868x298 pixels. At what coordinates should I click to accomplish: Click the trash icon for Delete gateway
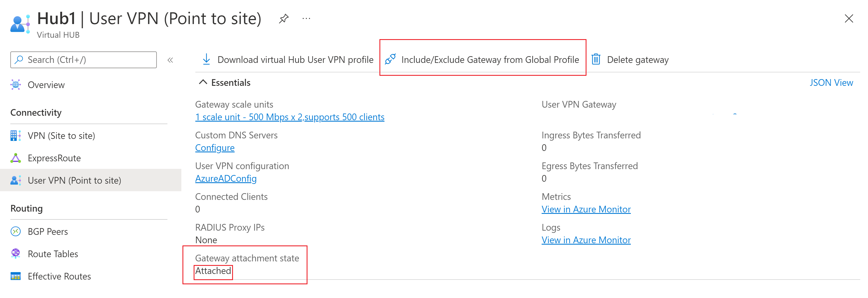pyautogui.click(x=596, y=59)
